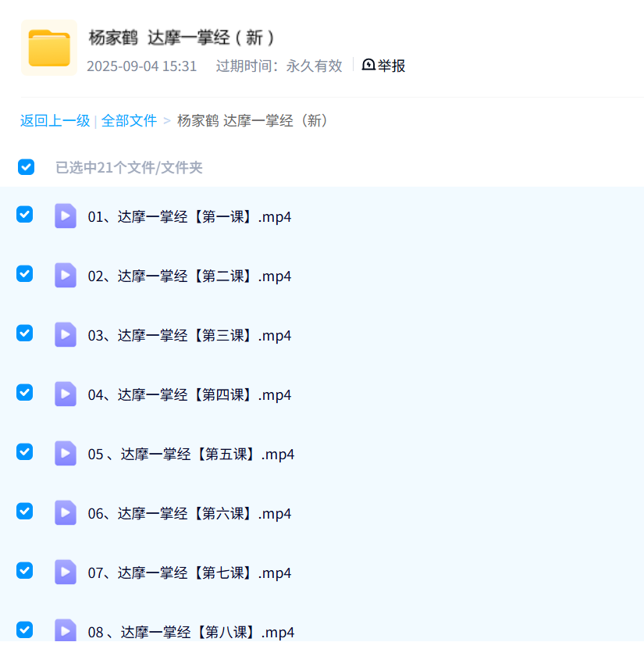The width and height of the screenshot is (644, 667).
Task: Uncheck the 第五课 file checkbox
Action: [x=25, y=451]
